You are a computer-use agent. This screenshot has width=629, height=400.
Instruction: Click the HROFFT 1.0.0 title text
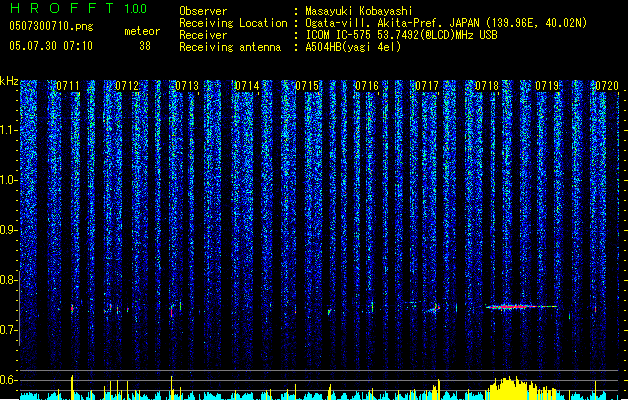point(79,8)
